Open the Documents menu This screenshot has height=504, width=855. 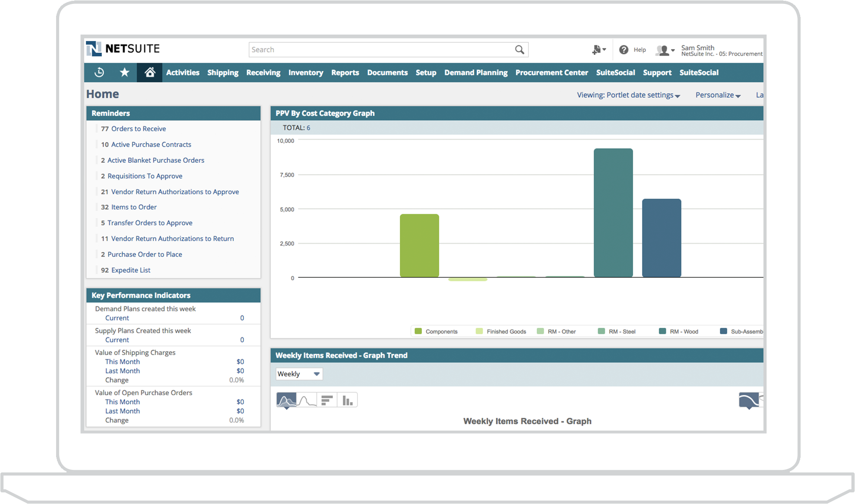click(387, 73)
